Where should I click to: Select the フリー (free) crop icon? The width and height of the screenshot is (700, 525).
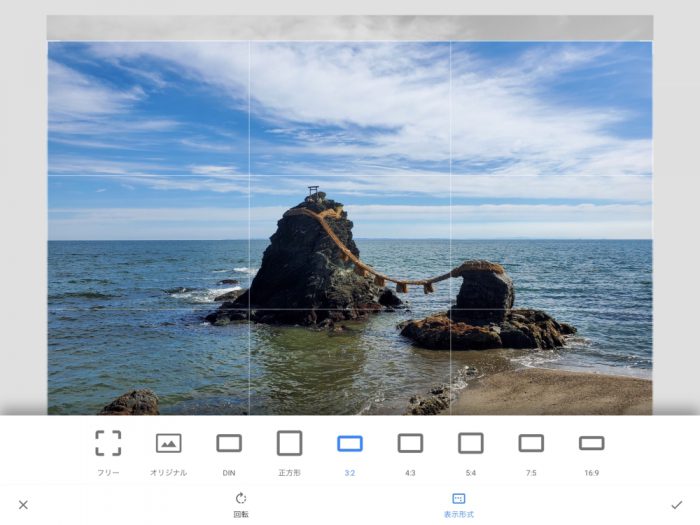click(x=108, y=443)
